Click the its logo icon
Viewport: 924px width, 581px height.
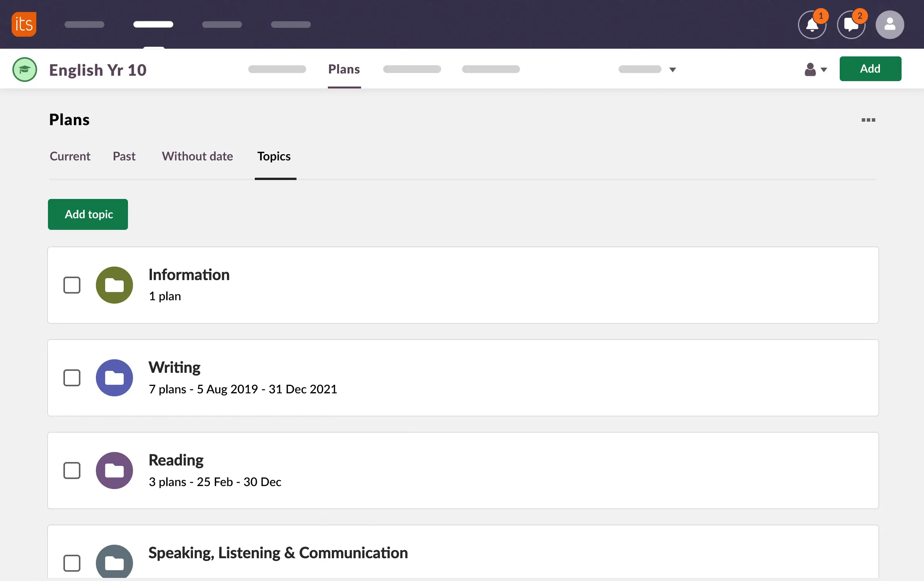coord(24,24)
